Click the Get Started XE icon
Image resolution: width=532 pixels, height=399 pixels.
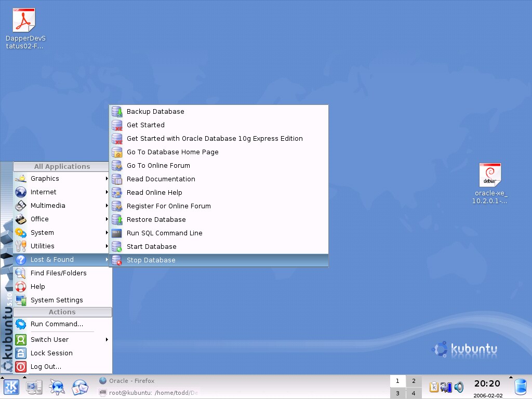(x=117, y=125)
